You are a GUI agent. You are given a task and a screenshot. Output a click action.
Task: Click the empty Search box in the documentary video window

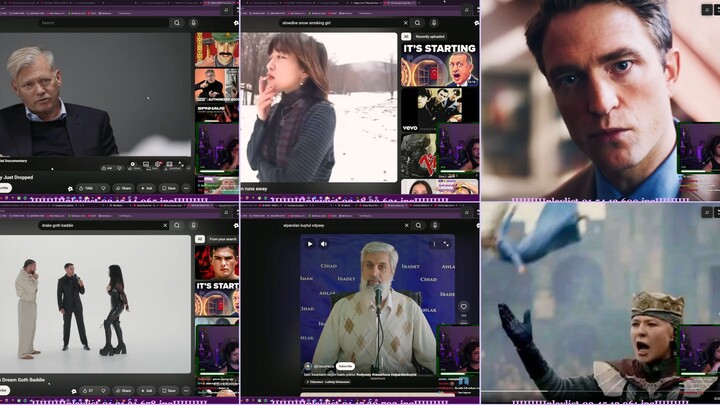[103, 22]
